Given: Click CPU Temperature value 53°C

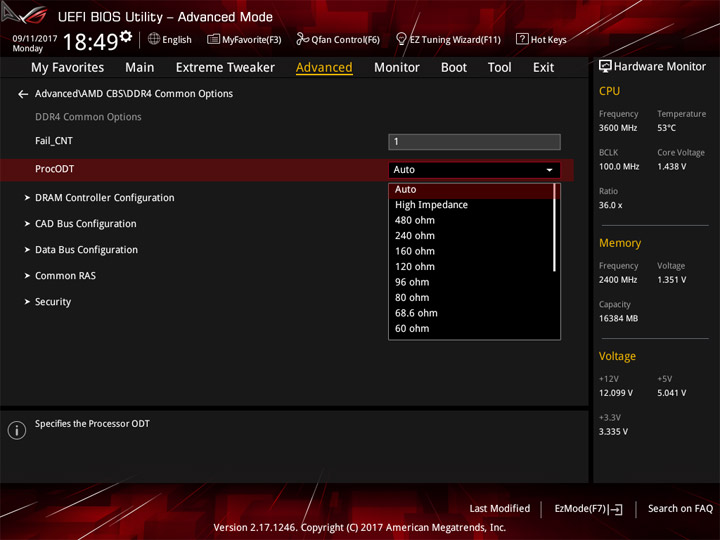Looking at the screenshot, I should (x=666, y=128).
